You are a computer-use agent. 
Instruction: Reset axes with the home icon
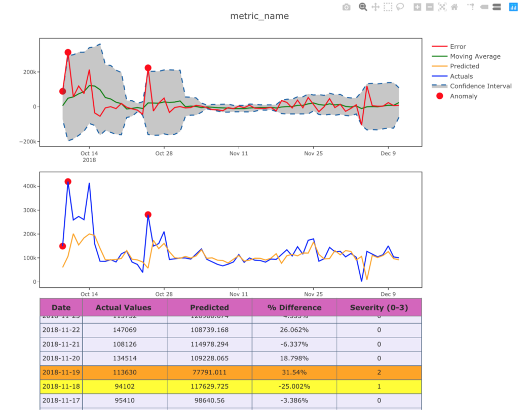pyautogui.click(x=454, y=7)
